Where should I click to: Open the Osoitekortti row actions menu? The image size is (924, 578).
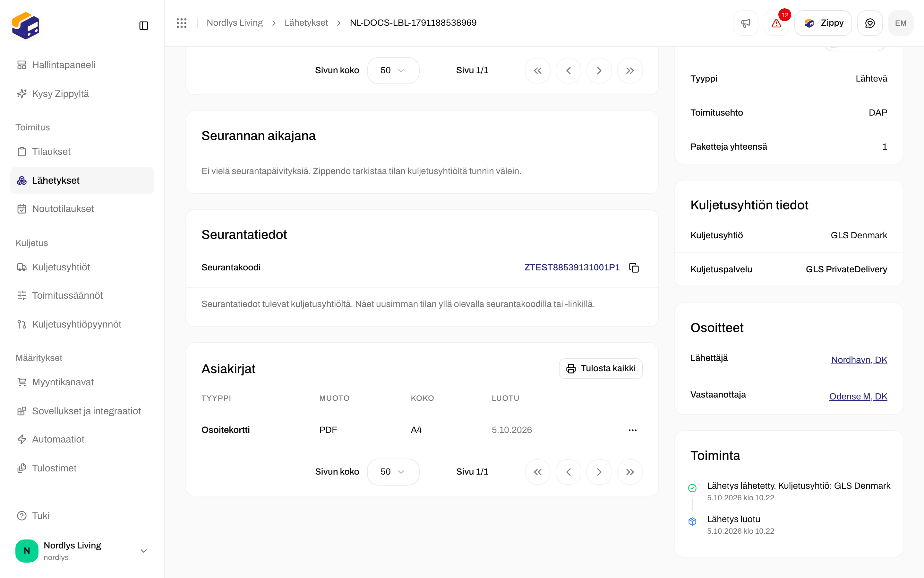click(633, 430)
